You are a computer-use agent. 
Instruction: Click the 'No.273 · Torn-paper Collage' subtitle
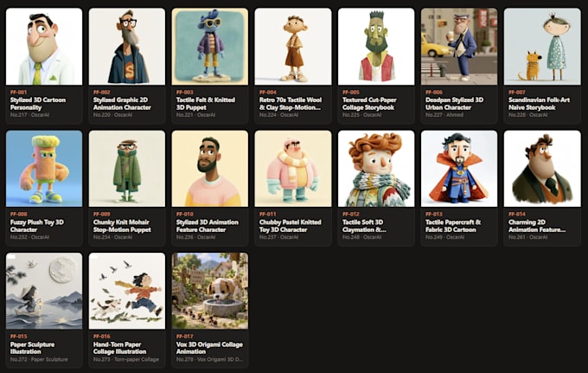(x=126, y=359)
